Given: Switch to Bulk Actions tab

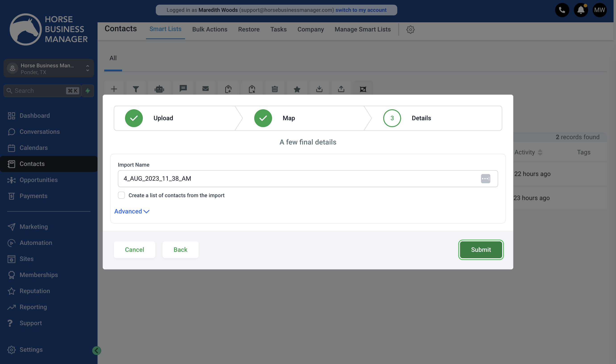Looking at the screenshot, I should [x=210, y=29].
